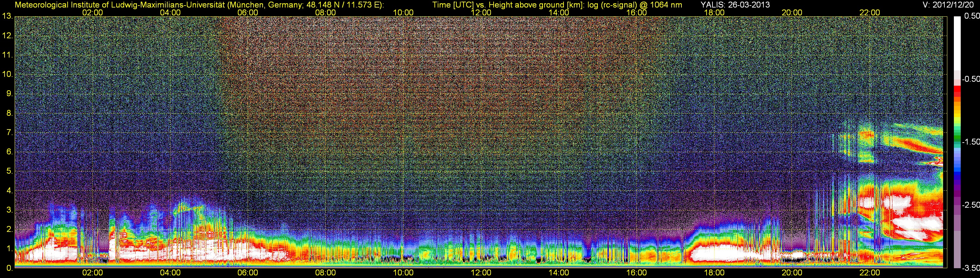Click the 12 km height axis label
Screen dimensions: 980x278
(7, 36)
